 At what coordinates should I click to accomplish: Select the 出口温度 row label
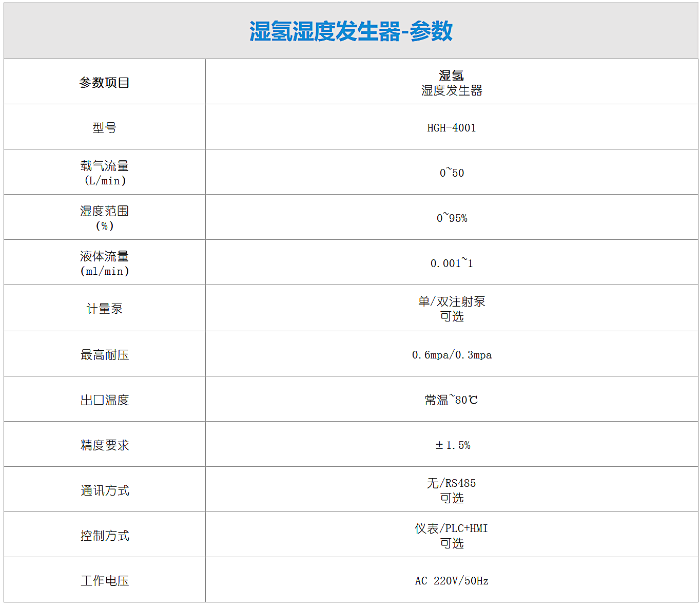pyautogui.click(x=104, y=400)
